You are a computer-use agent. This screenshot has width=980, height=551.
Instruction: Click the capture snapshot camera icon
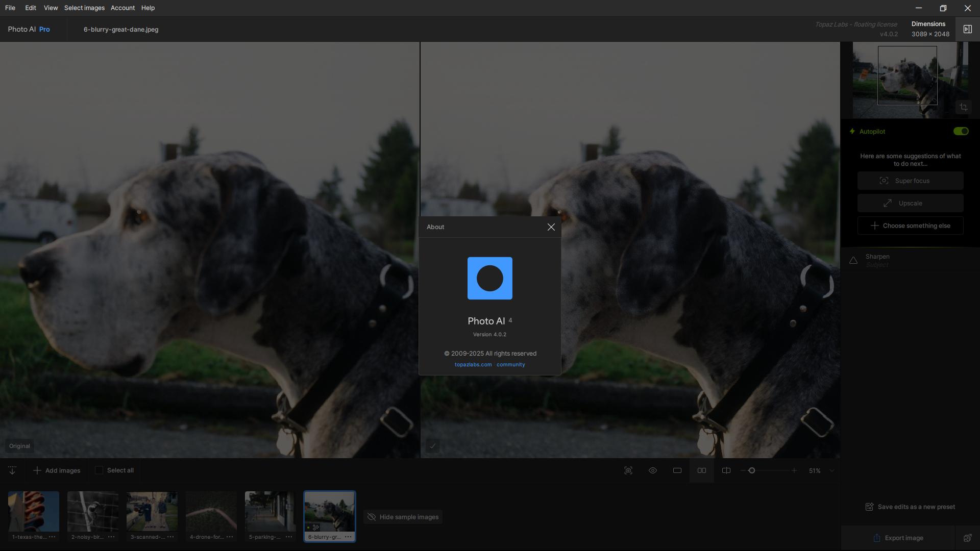click(628, 470)
